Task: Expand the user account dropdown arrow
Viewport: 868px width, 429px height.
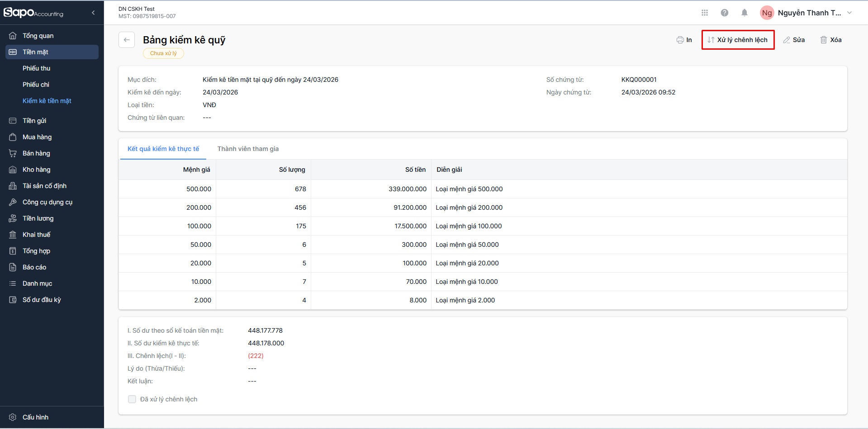Action: (x=849, y=13)
